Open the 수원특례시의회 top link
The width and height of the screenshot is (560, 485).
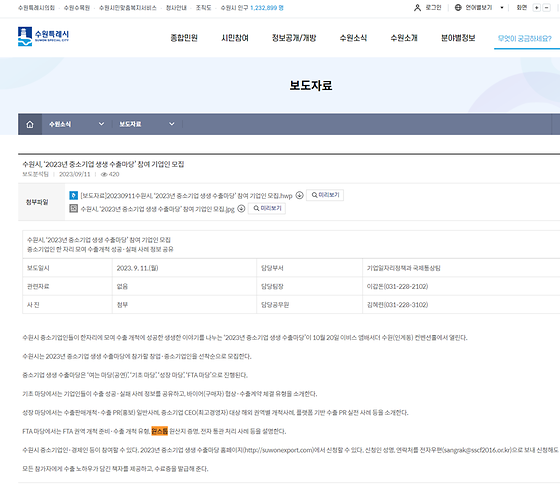pos(36,8)
